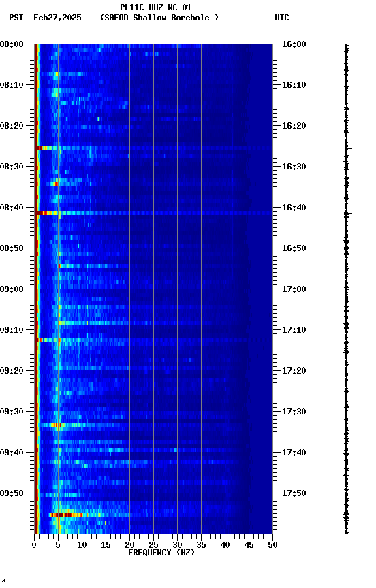This screenshot has width=376, height=588.
Task: Click the 17:20 UTC time label
Action: pos(294,372)
